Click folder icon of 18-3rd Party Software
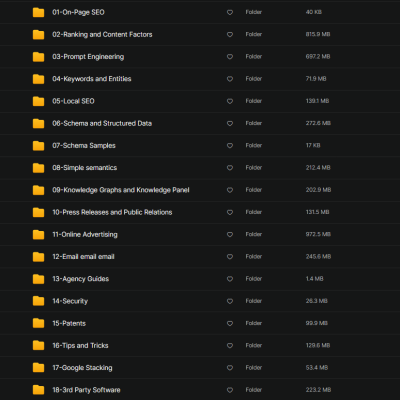 coord(38,390)
